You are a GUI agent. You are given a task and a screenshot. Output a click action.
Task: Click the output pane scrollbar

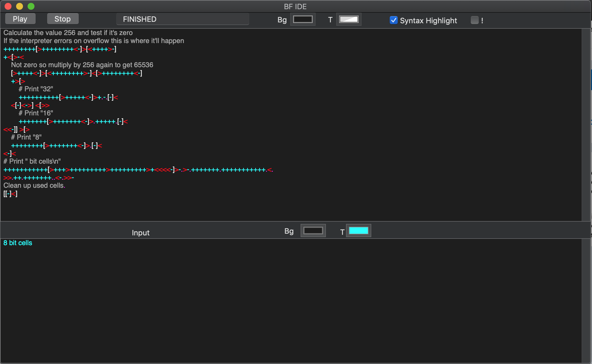pos(586,301)
